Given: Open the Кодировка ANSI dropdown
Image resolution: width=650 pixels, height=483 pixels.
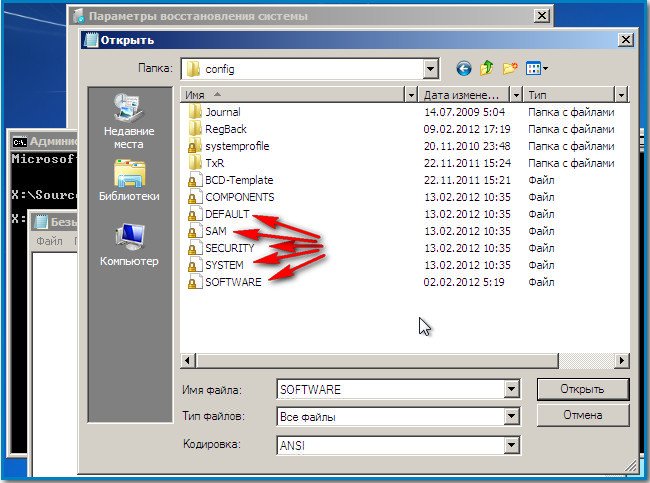Looking at the screenshot, I should tap(512, 445).
